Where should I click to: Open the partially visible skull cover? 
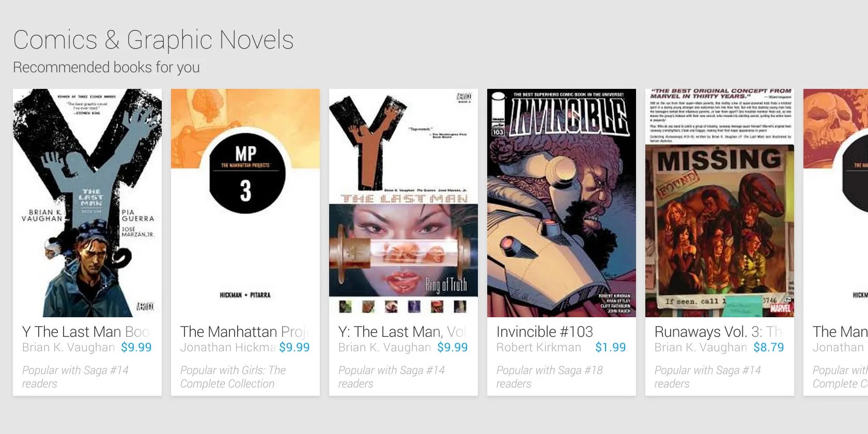[835, 203]
